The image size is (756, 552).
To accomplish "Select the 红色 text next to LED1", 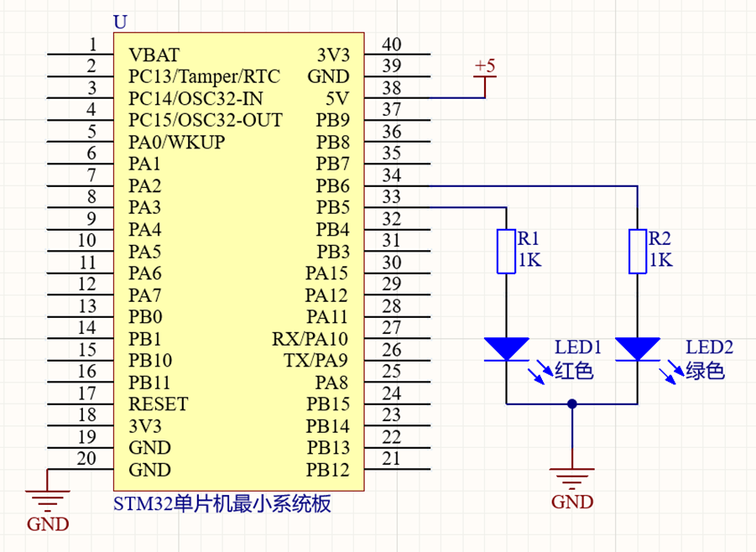I will (575, 370).
